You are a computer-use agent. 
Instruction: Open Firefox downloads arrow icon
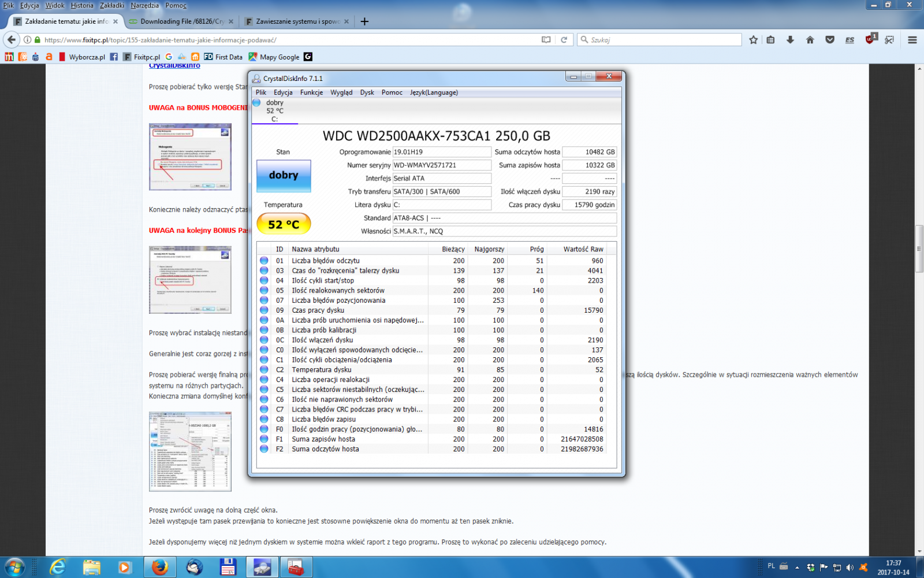click(791, 40)
